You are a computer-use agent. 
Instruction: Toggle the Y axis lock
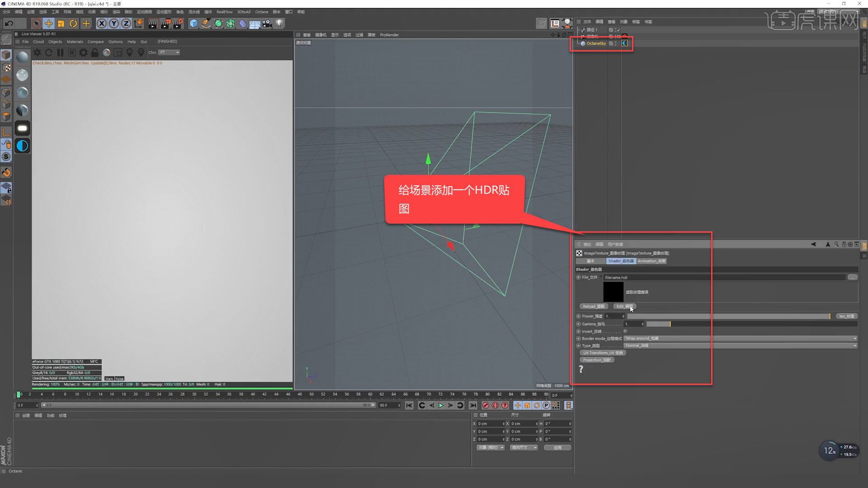point(114,23)
